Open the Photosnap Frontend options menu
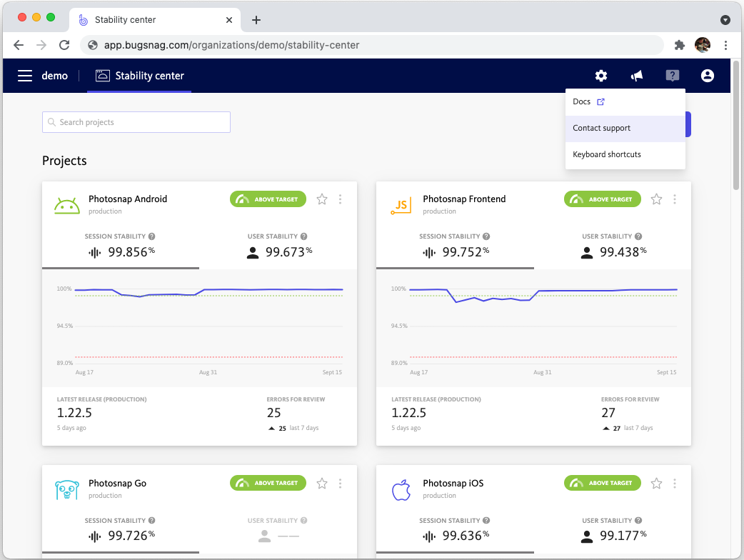The width and height of the screenshot is (744, 560). (x=674, y=199)
